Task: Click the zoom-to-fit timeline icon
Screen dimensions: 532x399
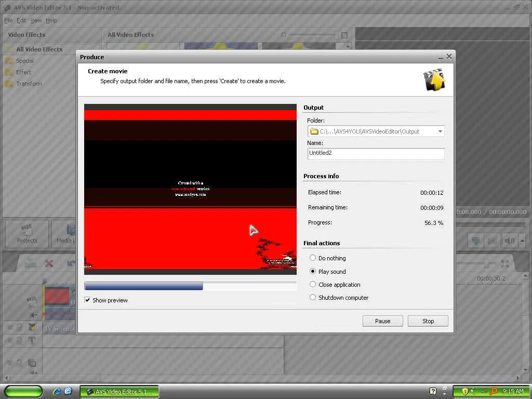Action: 505,263
